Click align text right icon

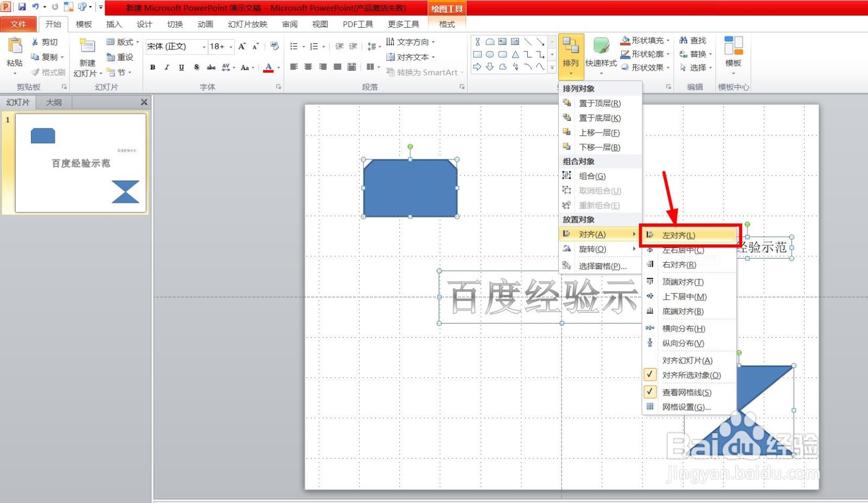tap(323, 67)
